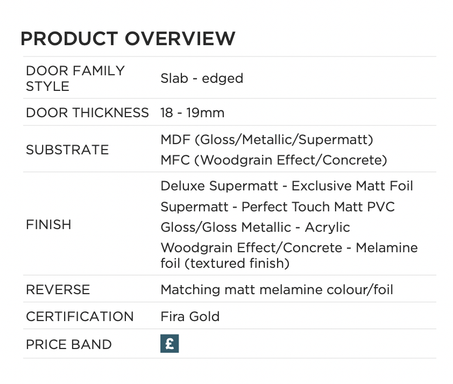Select the CERTIFICATION row label

pos(80,316)
